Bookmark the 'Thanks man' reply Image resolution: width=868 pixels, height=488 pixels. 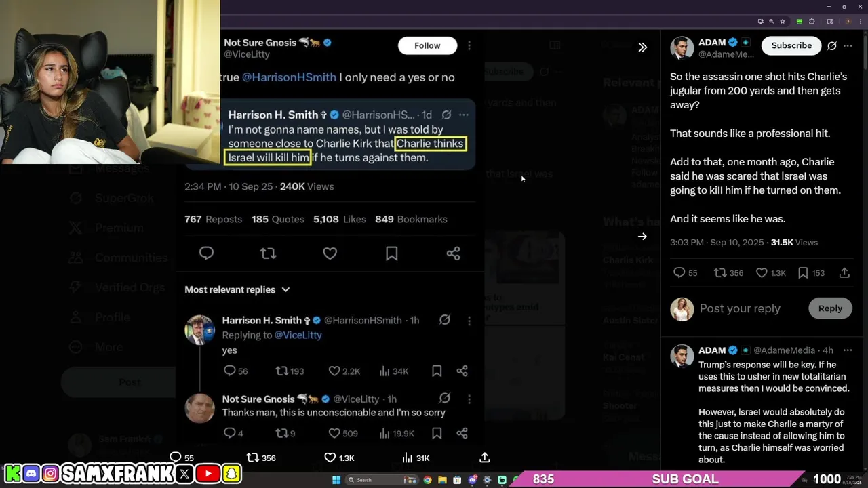[x=437, y=434]
